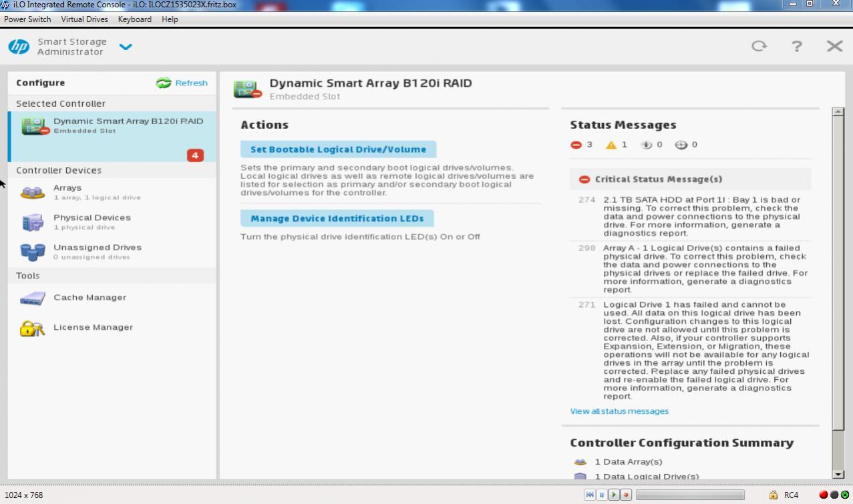The image size is (853, 504).
Task: Click the skip-to-start playback button
Action: tap(590, 495)
